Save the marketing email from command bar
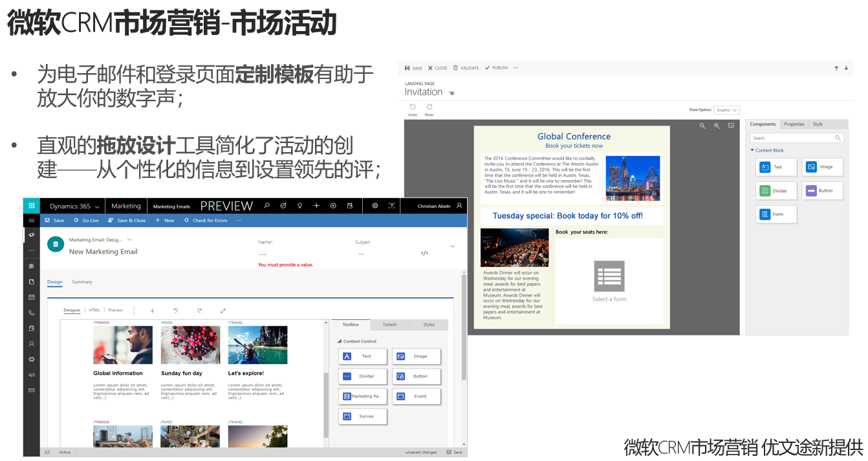868x461 pixels. (54, 221)
